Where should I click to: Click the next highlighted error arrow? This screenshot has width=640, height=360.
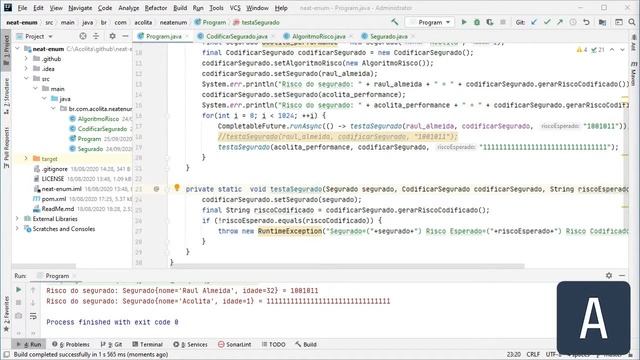click(x=622, y=50)
